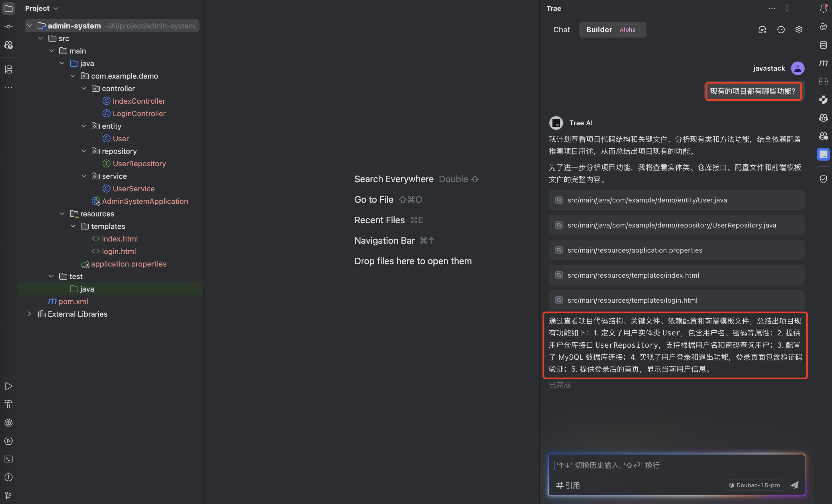Collapse the templates folder
The width and height of the screenshot is (832, 504).
[73, 226]
